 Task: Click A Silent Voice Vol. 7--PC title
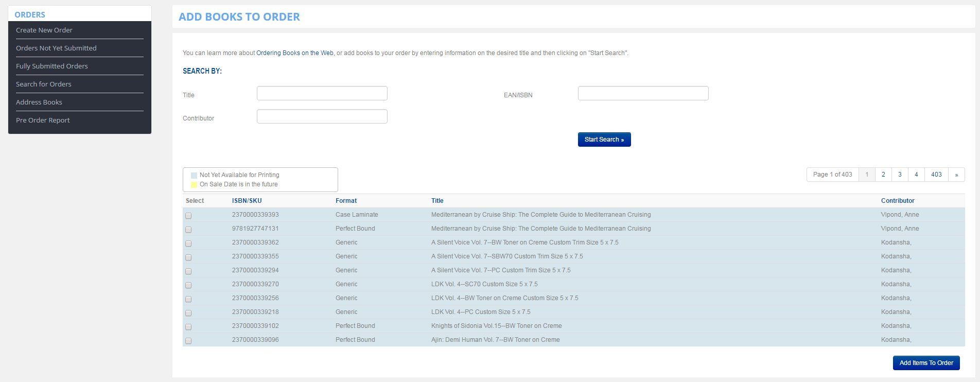501,270
